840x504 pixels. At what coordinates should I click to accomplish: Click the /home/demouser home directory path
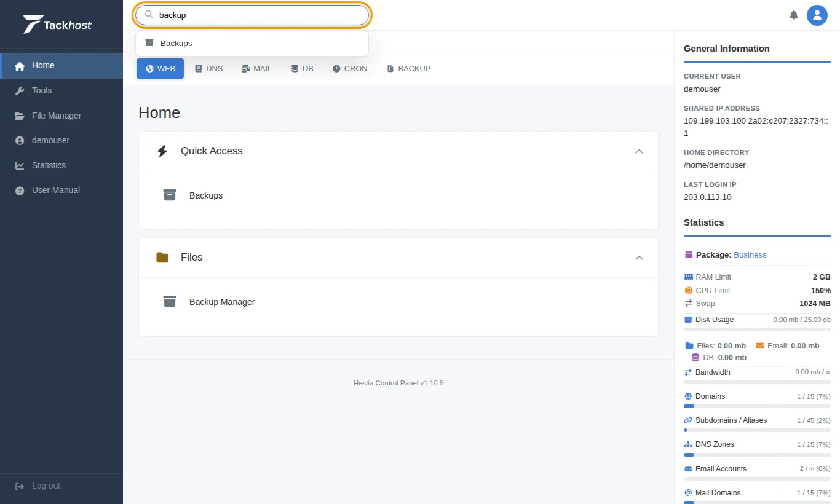point(715,165)
